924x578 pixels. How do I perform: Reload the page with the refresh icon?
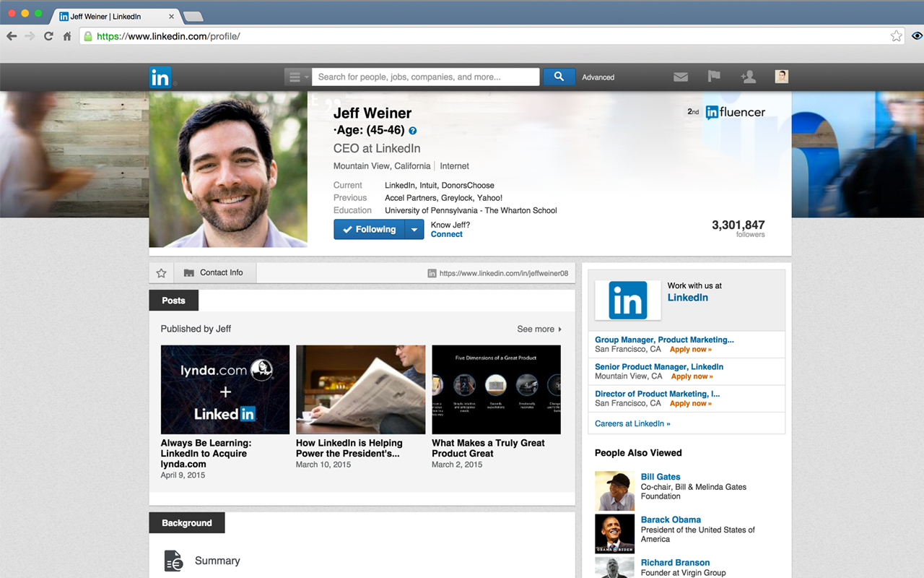click(x=48, y=36)
